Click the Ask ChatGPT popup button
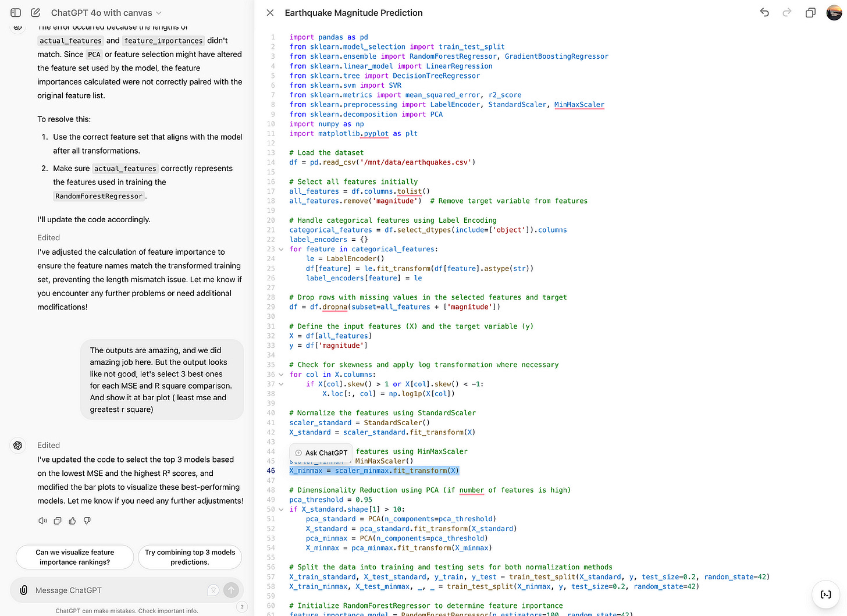Screen dimensions: 847x616 [x=321, y=453]
